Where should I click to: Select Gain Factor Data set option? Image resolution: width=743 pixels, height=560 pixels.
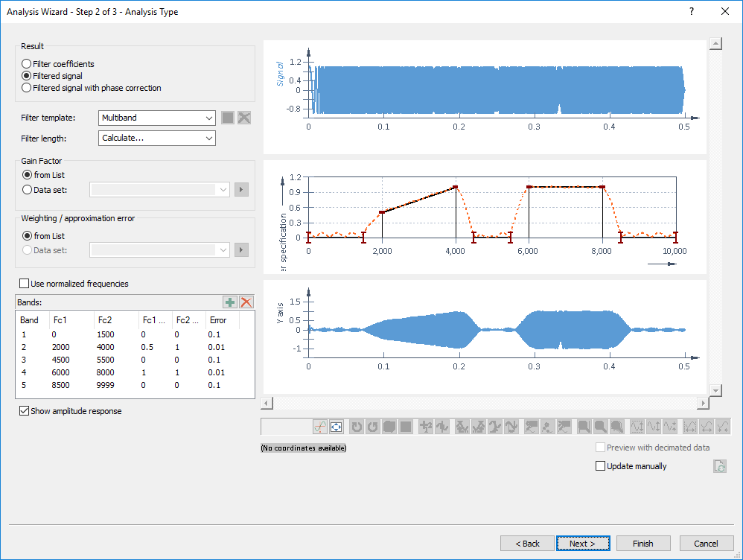click(45, 190)
